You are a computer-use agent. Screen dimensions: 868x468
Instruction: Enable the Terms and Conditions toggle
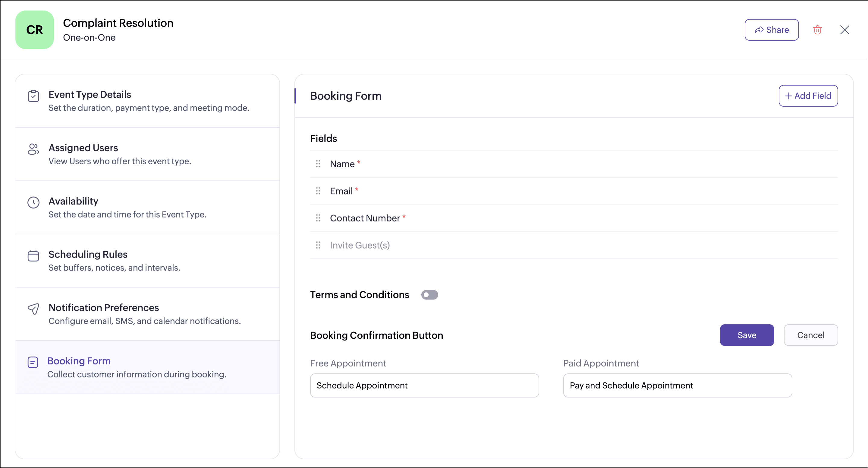click(x=429, y=295)
